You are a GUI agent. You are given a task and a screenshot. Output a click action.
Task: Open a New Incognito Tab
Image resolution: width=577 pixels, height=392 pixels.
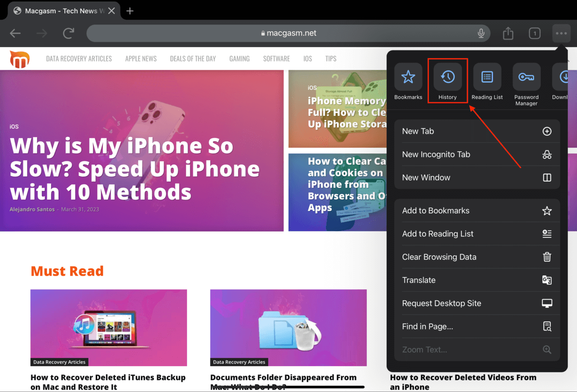(x=436, y=154)
